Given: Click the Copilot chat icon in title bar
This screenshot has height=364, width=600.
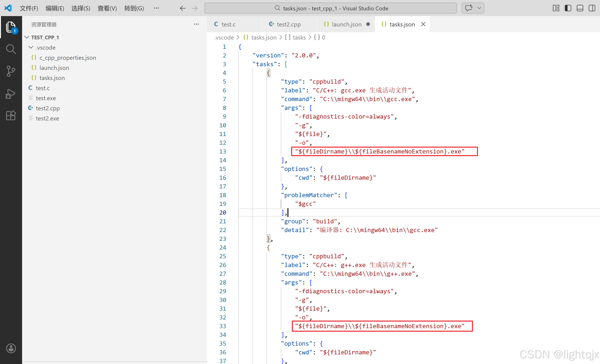Looking at the screenshot, I should coord(469,8).
